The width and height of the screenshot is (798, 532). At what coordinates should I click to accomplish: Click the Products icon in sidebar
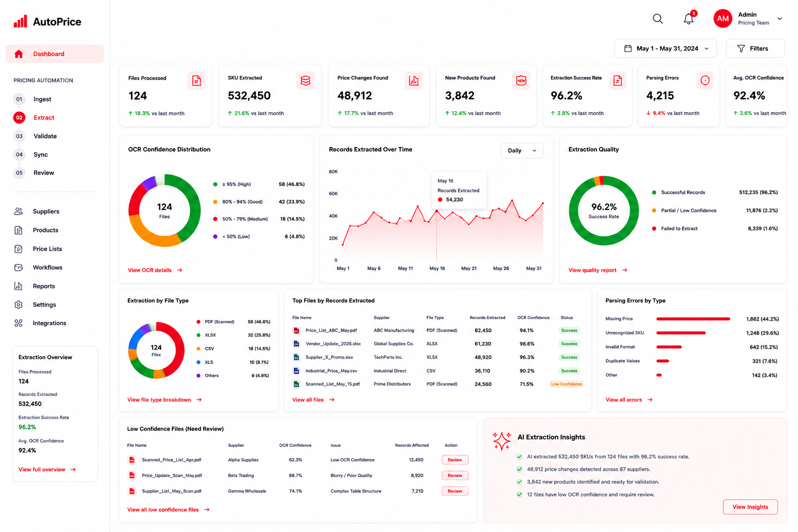[19, 230]
